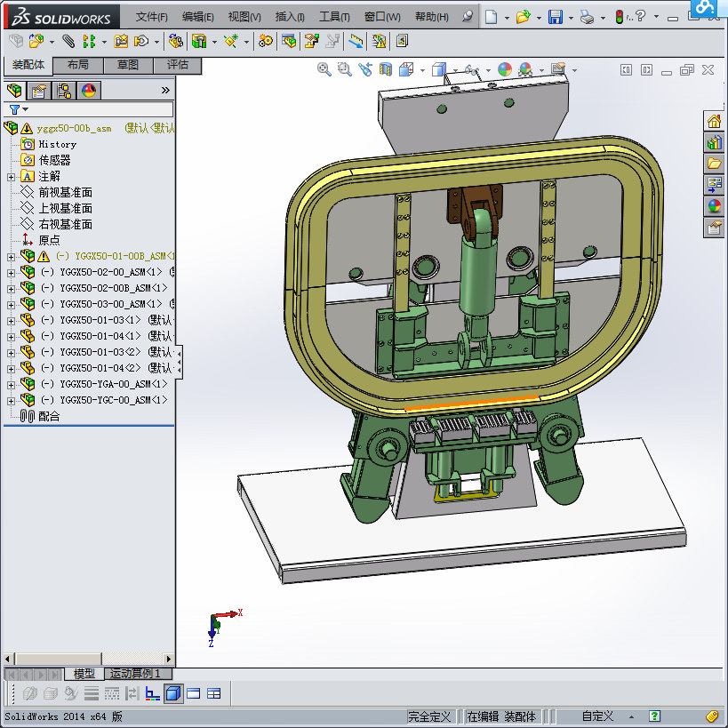Click the Zoom to Area icon
This screenshot has height=728, width=728.
(345, 69)
